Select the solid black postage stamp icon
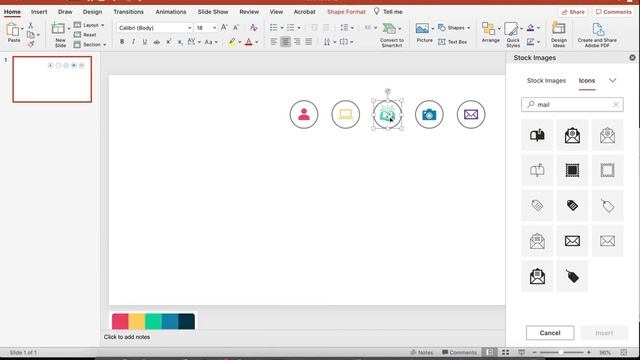This screenshot has height=360, width=640. tap(572, 170)
